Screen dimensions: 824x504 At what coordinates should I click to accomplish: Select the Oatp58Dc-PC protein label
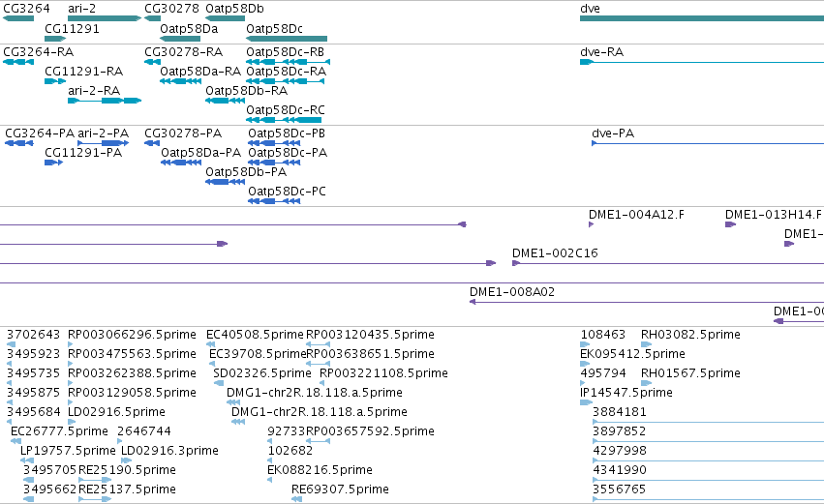[287, 192]
